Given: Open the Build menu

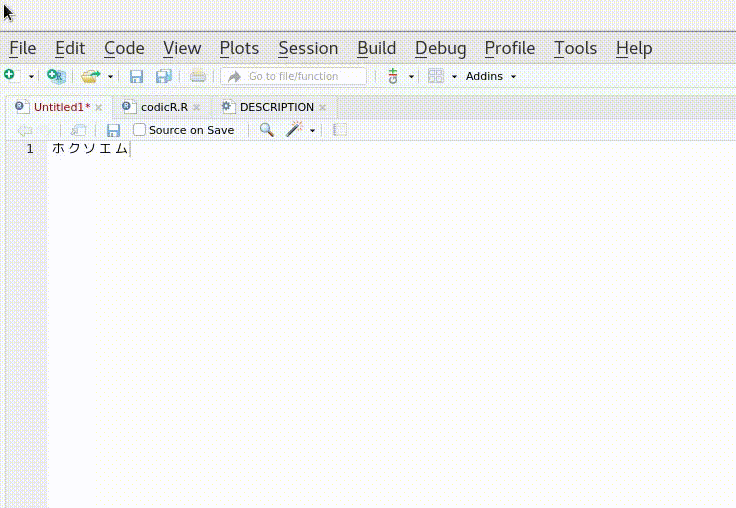Looking at the screenshot, I should pos(376,48).
